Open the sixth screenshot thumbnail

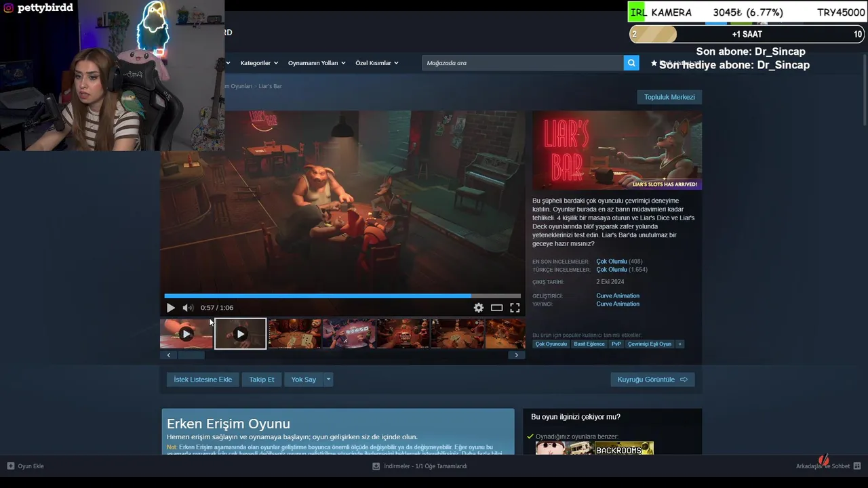[457, 333]
